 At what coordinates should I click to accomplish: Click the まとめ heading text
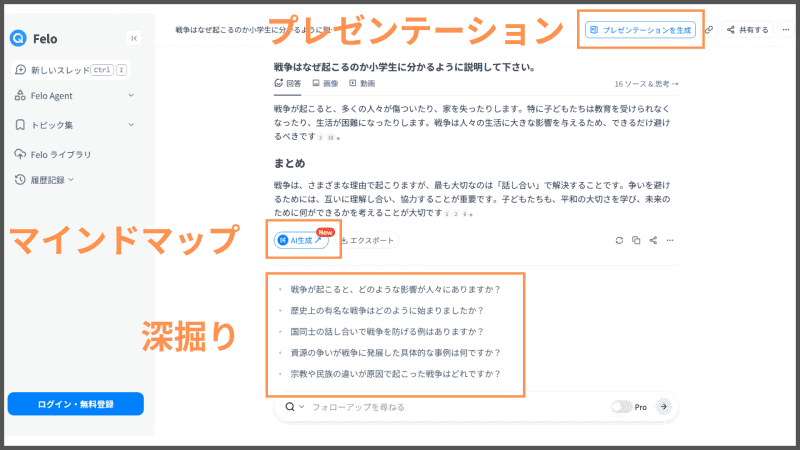point(289,163)
